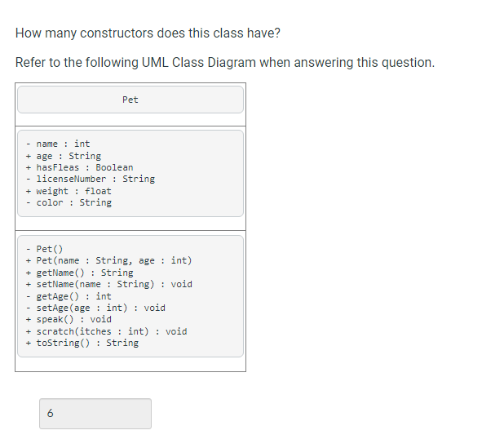
Task: Click the private Pet() constructor line
Action: tap(44, 249)
